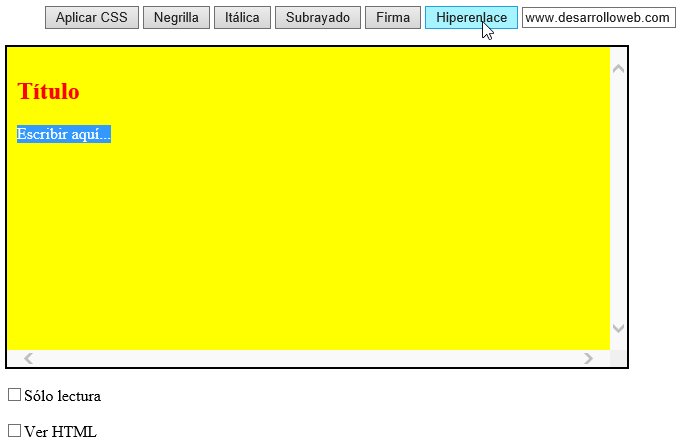Underline selection with the Subrayado button
Image resolution: width=682 pixels, height=446 pixels.
pos(318,18)
